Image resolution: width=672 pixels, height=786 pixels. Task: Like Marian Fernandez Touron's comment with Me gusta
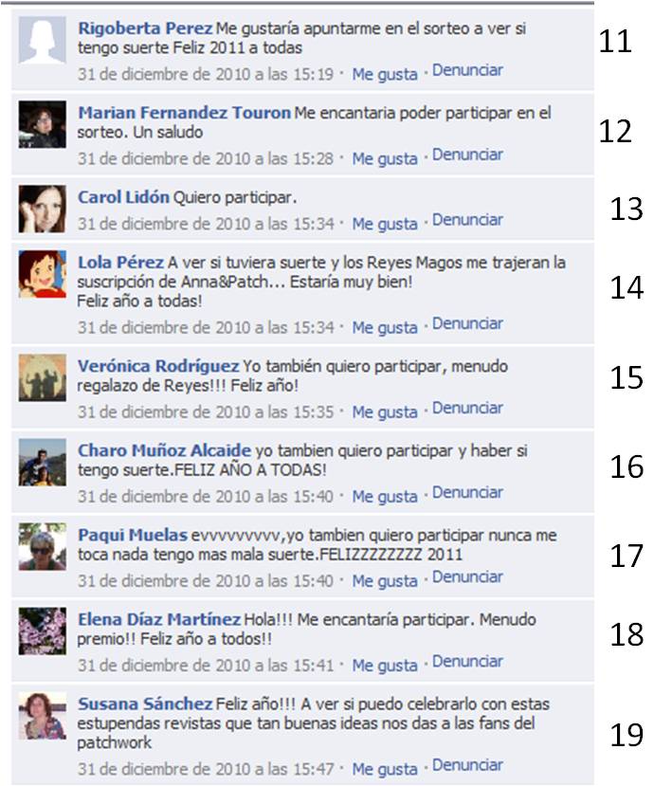385,159
